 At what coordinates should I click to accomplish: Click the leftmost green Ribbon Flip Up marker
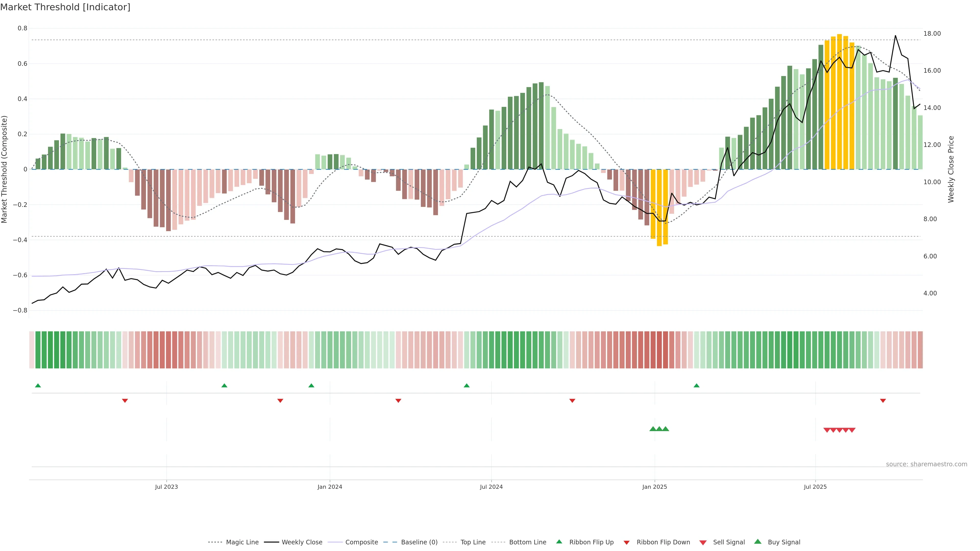[x=38, y=386]
